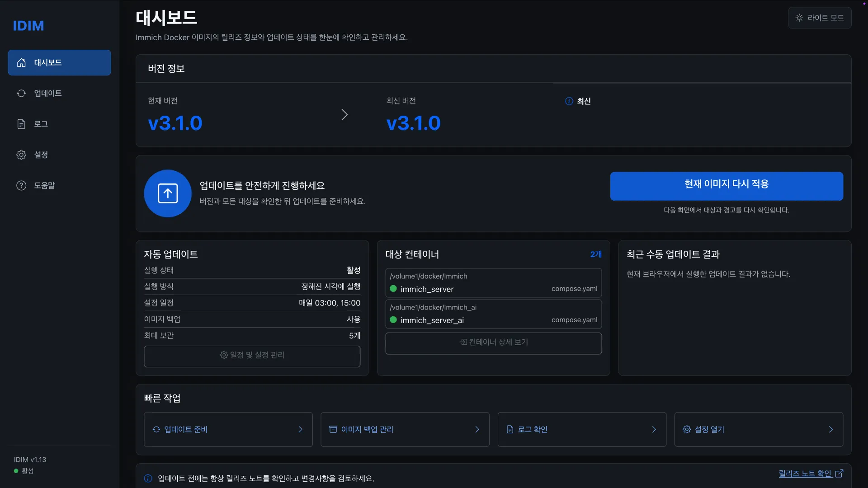Click document icon in 로그 확인 card
Screen dimensions: 868x488
pyautogui.click(x=510, y=429)
